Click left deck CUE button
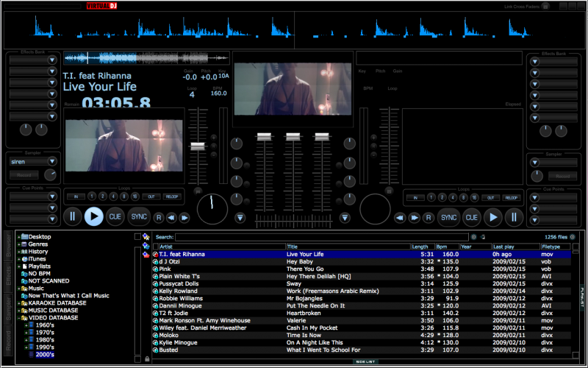This screenshot has width=588, height=368. click(x=115, y=216)
